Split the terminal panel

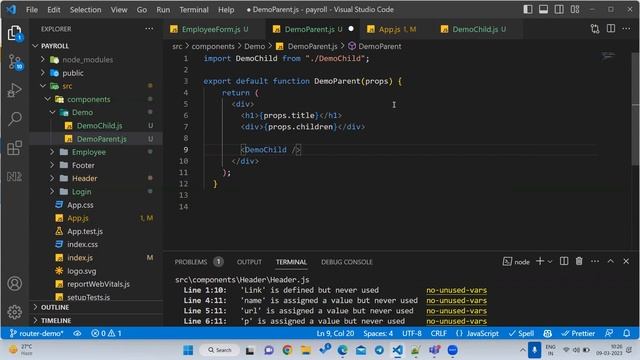(564, 261)
